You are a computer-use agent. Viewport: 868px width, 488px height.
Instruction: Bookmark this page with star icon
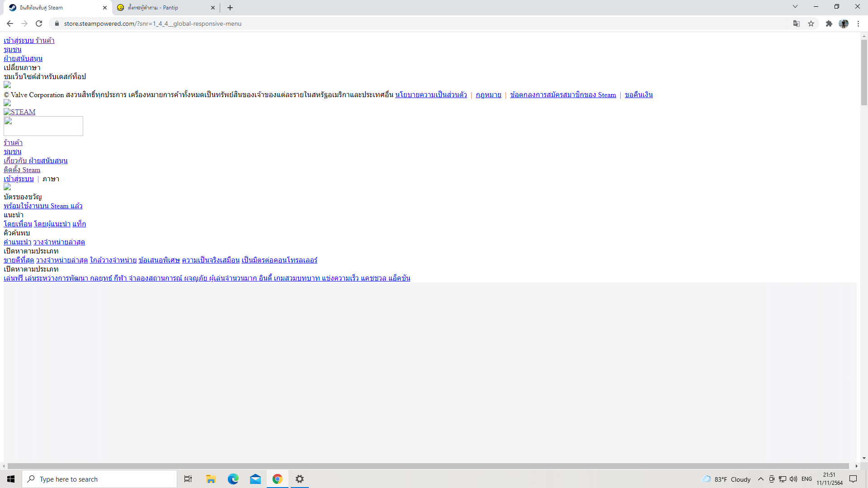pyautogui.click(x=811, y=23)
